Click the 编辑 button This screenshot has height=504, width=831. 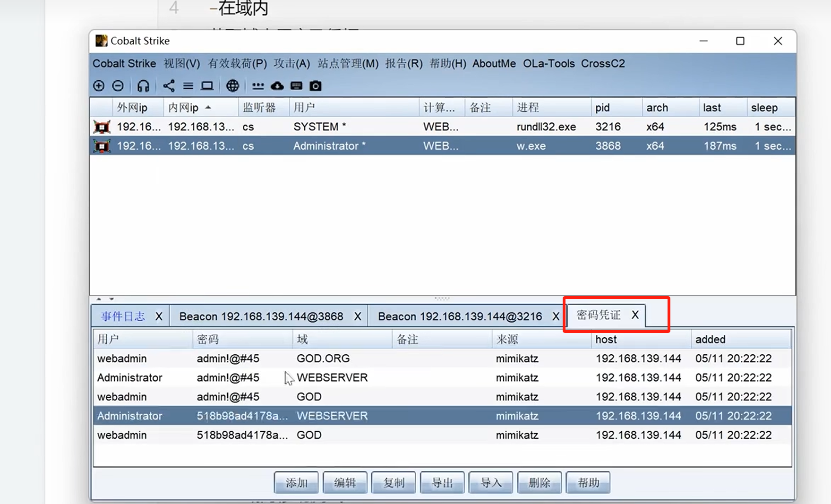[x=345, y=483]
